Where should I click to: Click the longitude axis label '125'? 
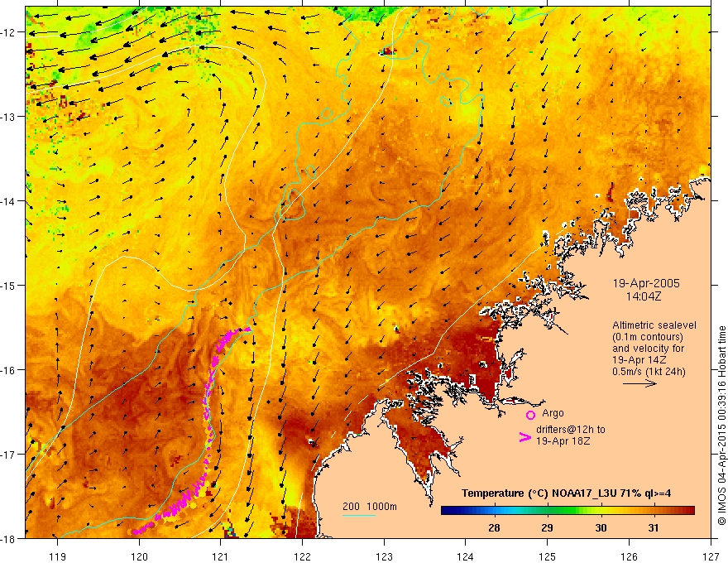[x=548, y=556]
